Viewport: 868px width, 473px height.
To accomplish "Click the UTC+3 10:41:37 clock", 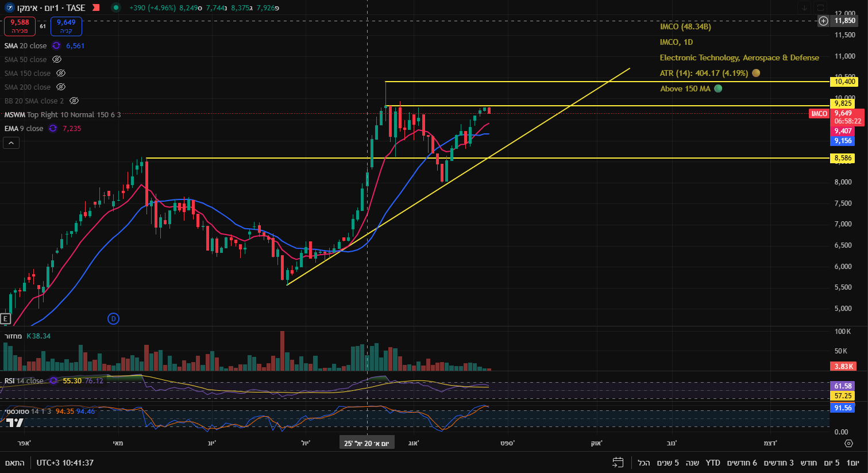I will [65, 463].
